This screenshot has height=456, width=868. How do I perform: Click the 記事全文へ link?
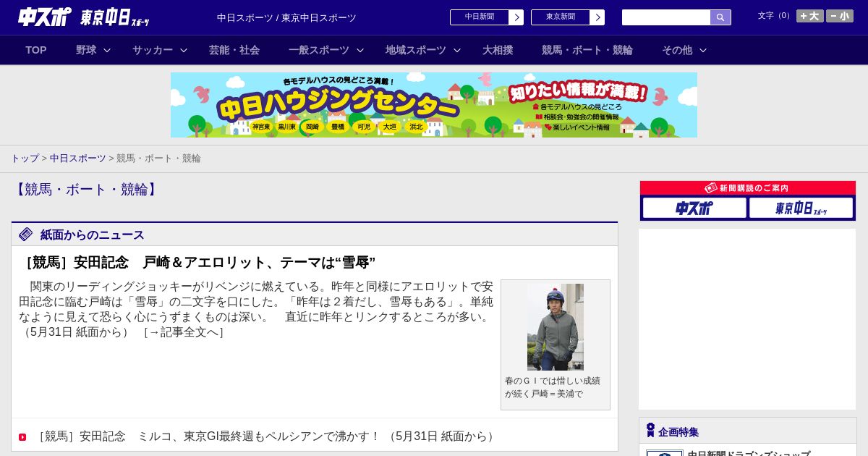point(184,332)
